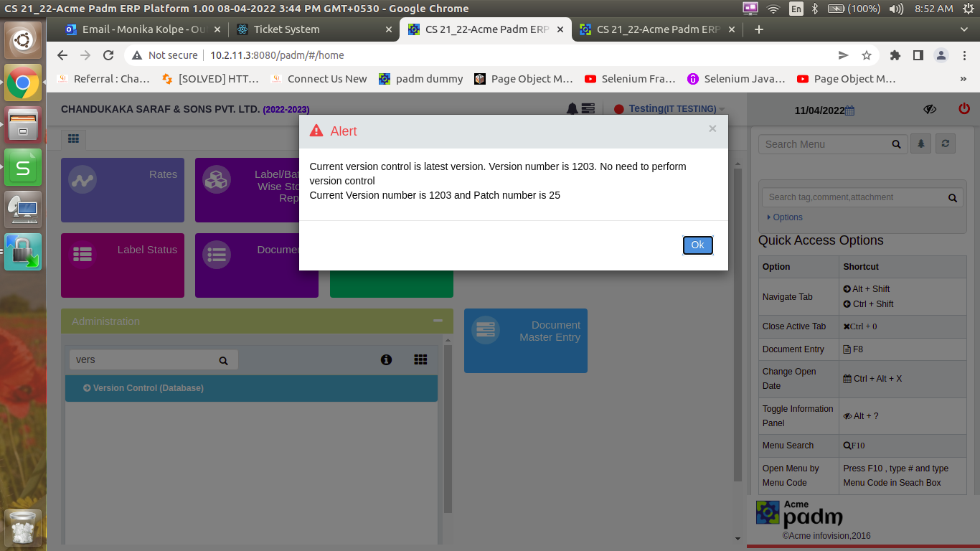The height and width of the screenshot is (551, 980).
Task: Click the grid view icon in Administration
Action: tap(420, 359)
